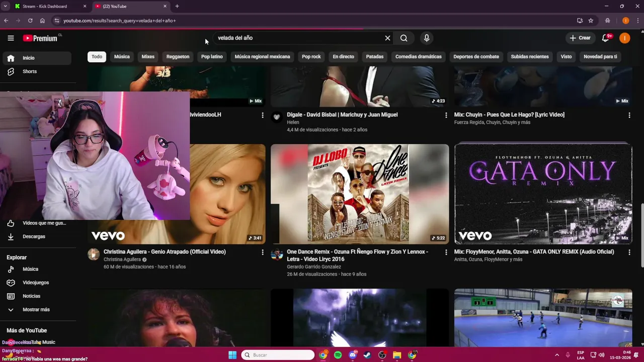
Task: Open the GATA ONLY Remix thumbnail
Action: point(543,194)
